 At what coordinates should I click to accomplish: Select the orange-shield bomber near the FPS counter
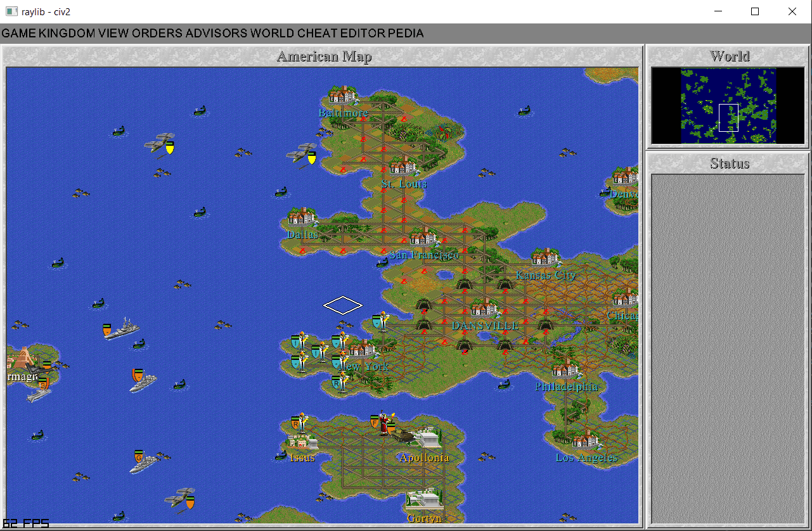point(181,500)
